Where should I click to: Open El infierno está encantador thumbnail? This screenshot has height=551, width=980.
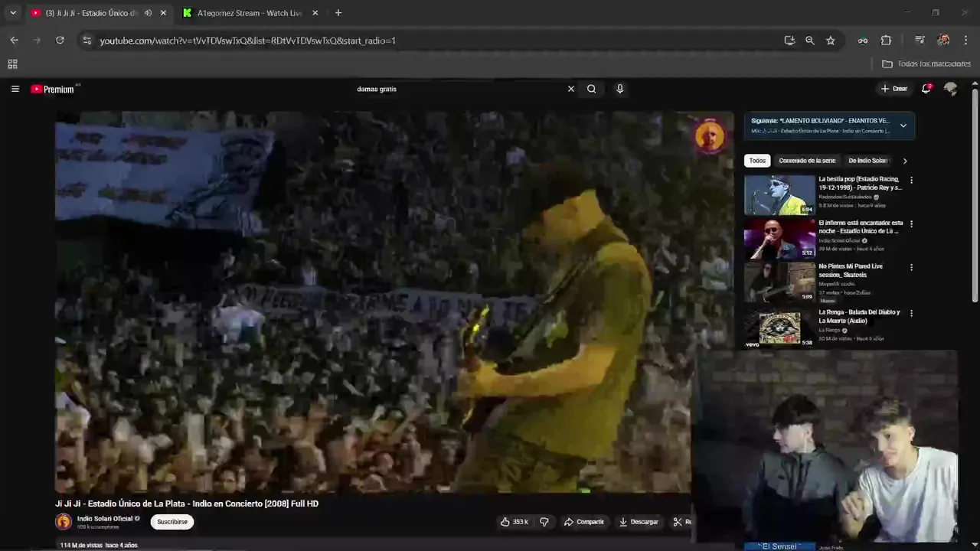tap(779, 239)
